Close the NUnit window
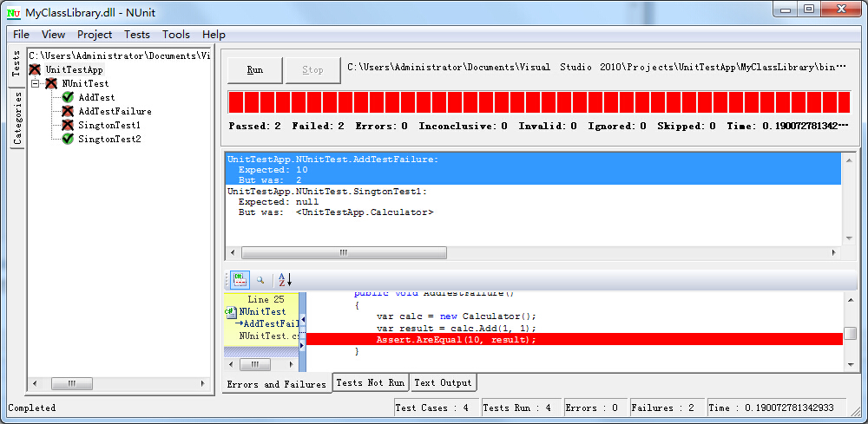This screenshot has width=868, height=424. click(x=841, y=9)
